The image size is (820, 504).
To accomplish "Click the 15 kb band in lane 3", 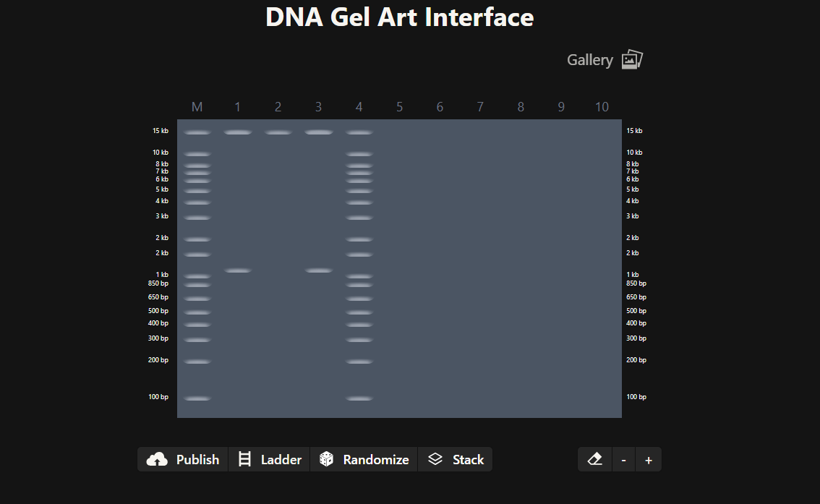I will [x=318, y=132].
